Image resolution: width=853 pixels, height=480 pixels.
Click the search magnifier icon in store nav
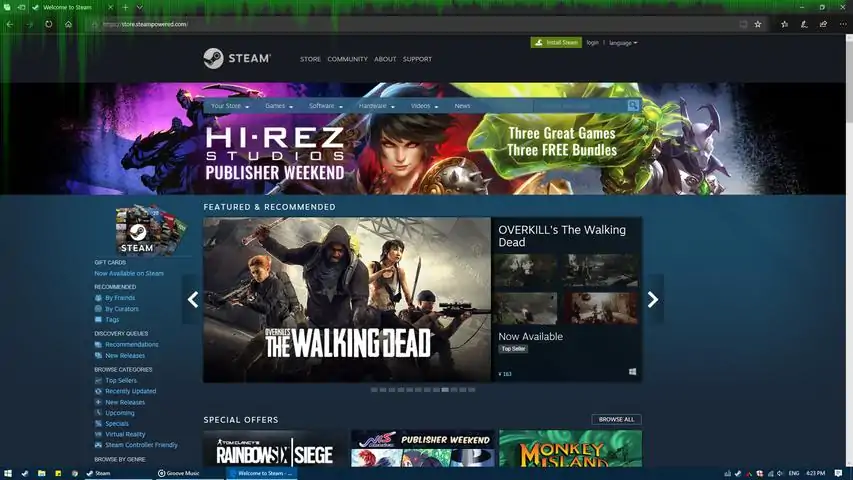633,106
